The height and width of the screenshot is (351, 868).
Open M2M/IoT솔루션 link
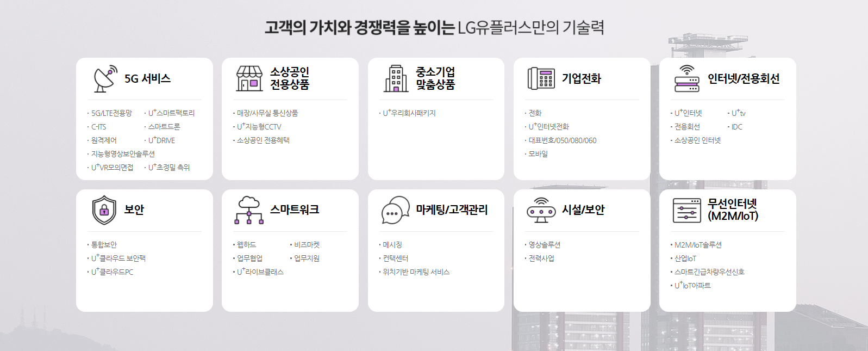tap(698, 245)
